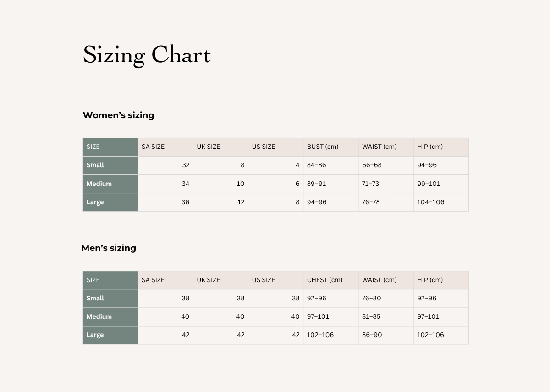
Task: Select men's Large chest 102–106 cell
Action: (x=320, y=335)
